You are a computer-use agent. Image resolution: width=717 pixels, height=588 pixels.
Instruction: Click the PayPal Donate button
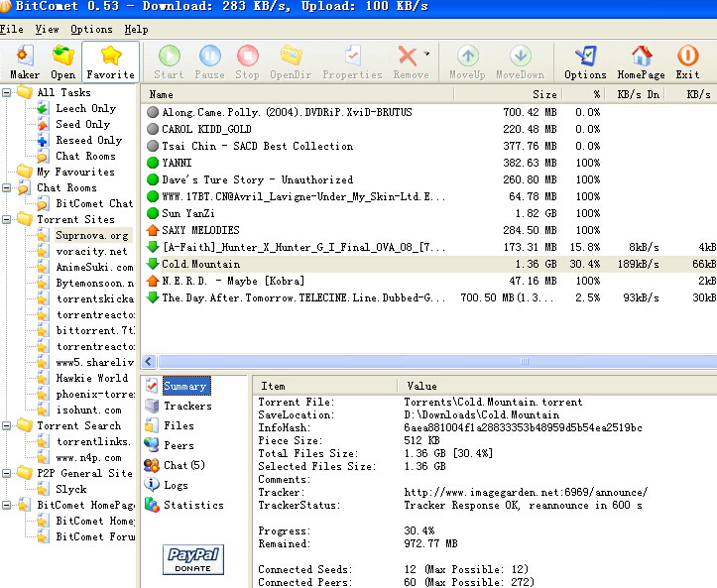(193, 559)
